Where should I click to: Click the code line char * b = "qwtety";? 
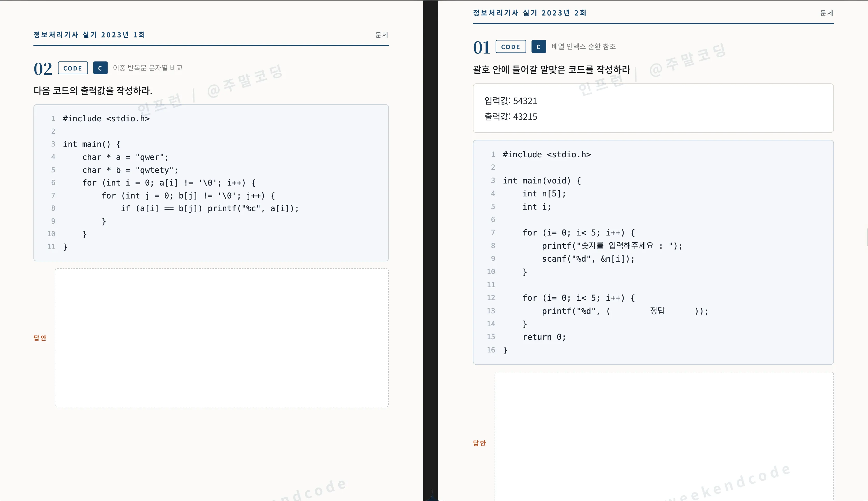click(130, 170)
